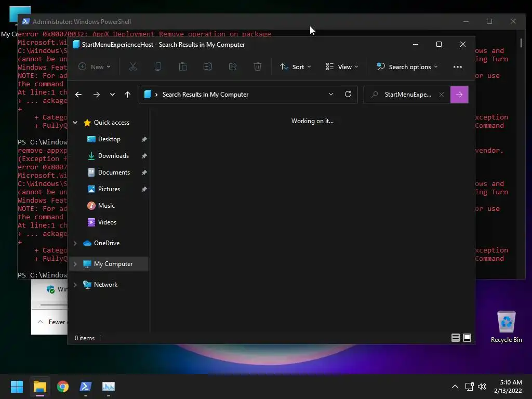This screenshot has height=399, width=532.
Task: Open the clock showing 5:10 AM
Action: 508,387
